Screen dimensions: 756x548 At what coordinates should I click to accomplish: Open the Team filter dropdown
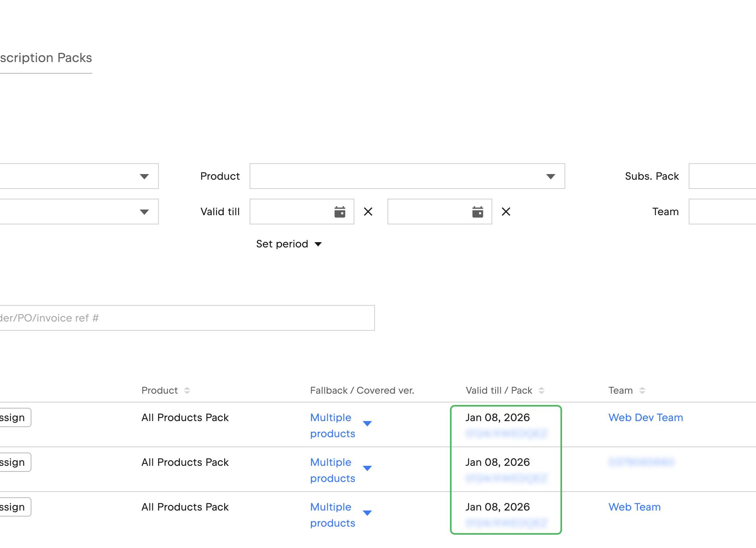point(722,212)
